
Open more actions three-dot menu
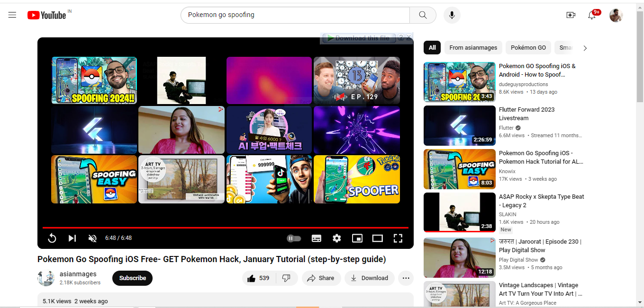coord(406,278)
